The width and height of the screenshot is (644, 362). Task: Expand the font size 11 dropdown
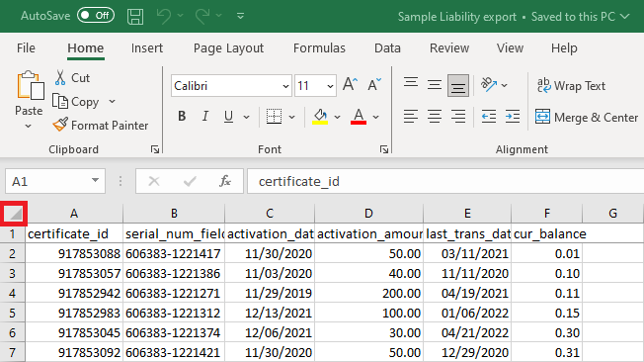330,86
